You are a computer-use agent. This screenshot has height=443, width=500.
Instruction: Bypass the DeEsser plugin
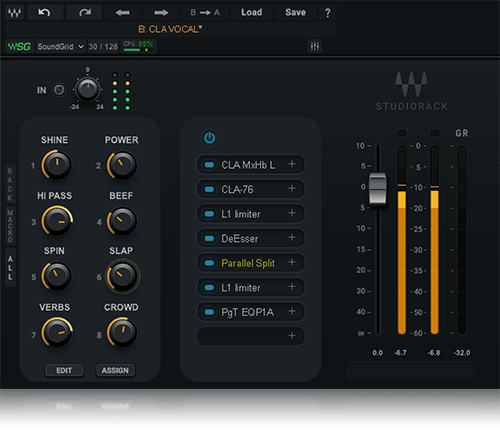coord(209,238)
